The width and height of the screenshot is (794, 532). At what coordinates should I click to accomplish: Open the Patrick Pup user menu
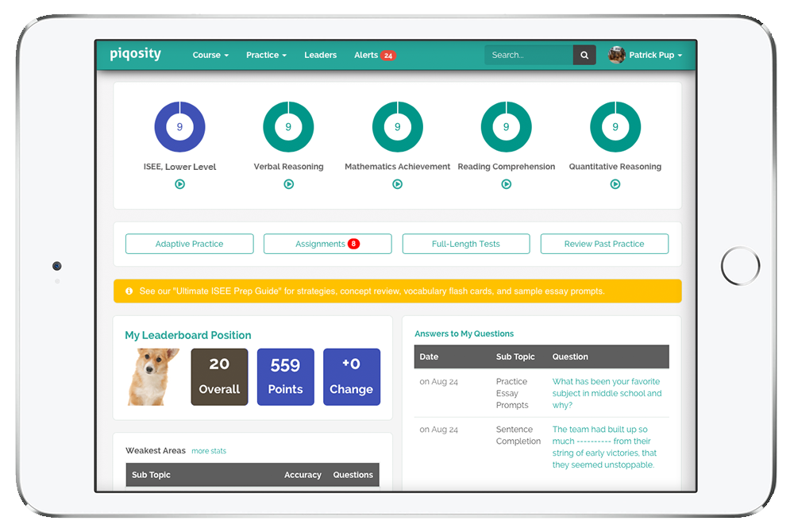(x=646, y=56)
